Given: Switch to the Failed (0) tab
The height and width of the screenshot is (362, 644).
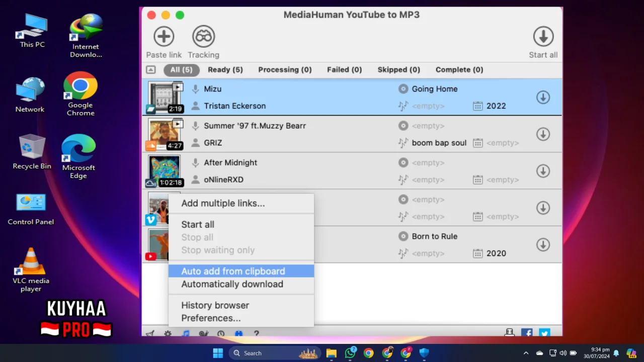Looking at the screenshot, I should coord(344,70).
